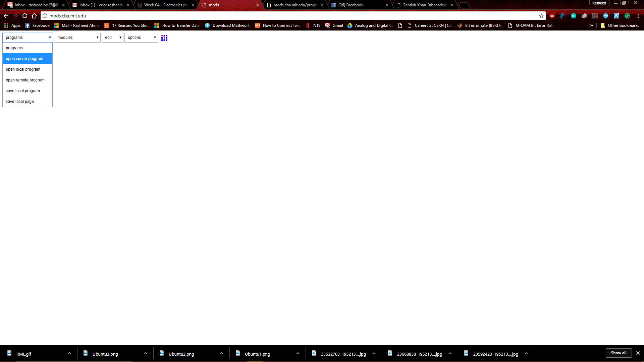Click the Grammarly extension icon
This screenshot has height=362, width=644.
pos(627,16)
